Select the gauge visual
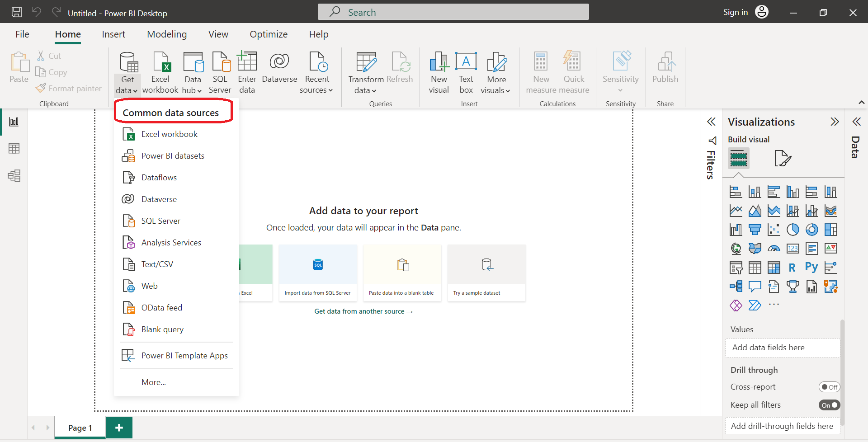 (774, 249)
